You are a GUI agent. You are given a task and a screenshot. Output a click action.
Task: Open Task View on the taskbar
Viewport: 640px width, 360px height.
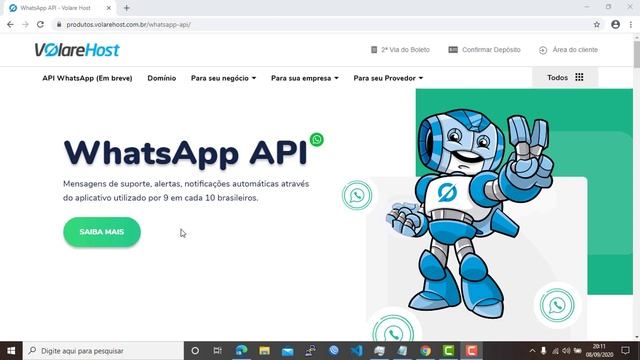218,351
